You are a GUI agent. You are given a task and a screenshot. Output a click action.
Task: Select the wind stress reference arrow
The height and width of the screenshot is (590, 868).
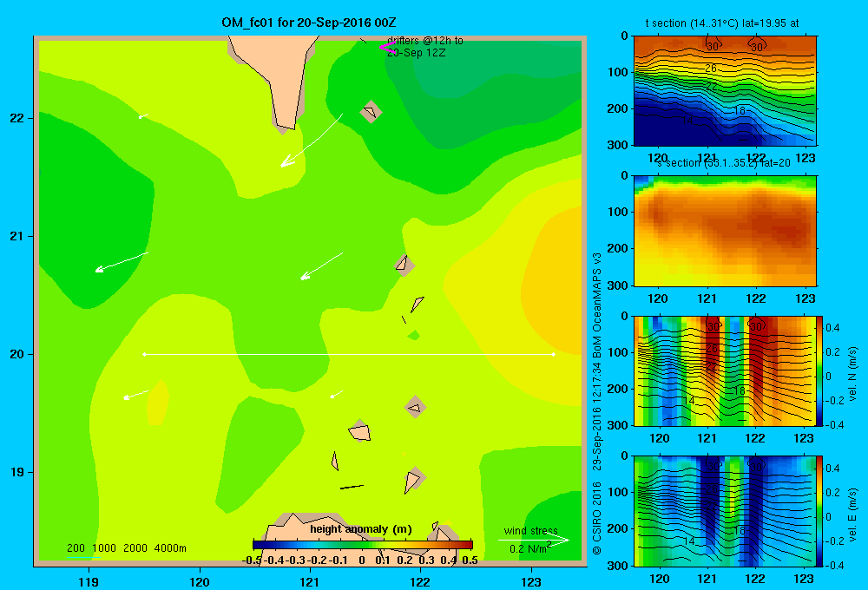click(x=533, y=541)
